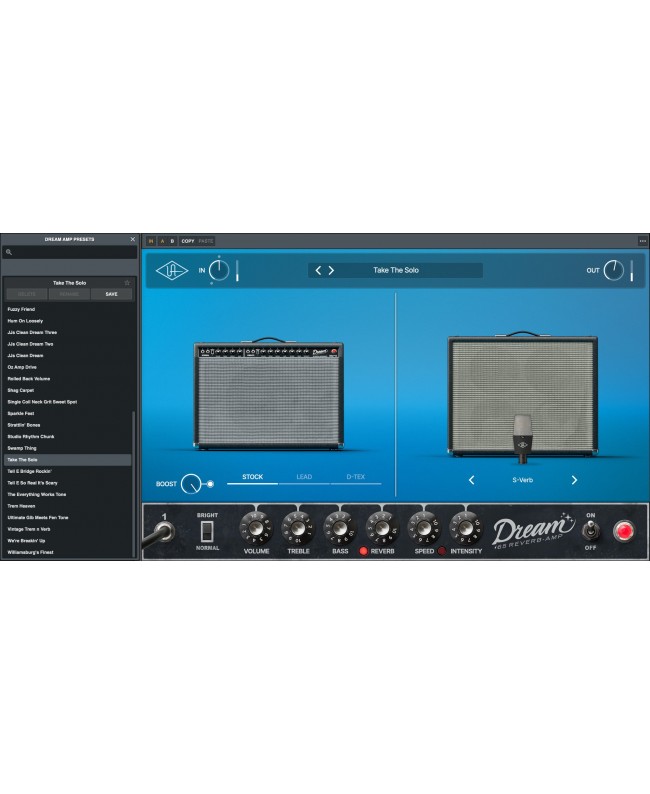This screenshot has width=650, height=794.
Task: Select the JJs Clean Dream Three preset
Action: pyautogui.click(x=67, y=333)
